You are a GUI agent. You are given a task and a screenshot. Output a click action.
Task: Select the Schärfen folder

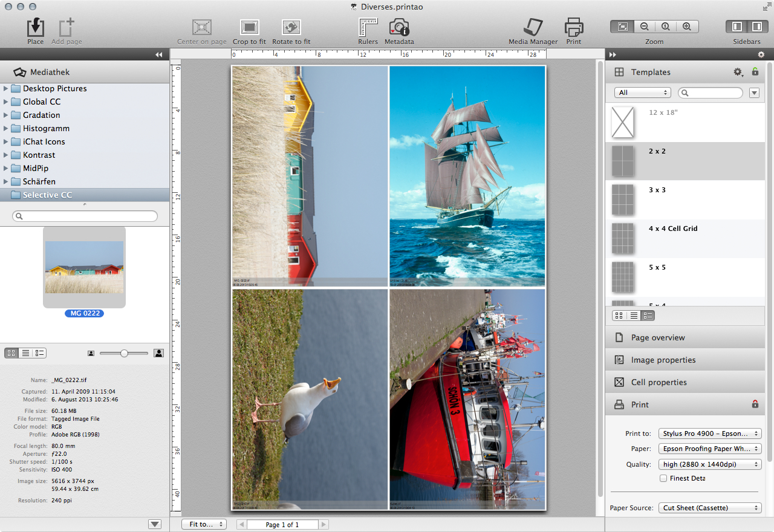coord(85,181)
